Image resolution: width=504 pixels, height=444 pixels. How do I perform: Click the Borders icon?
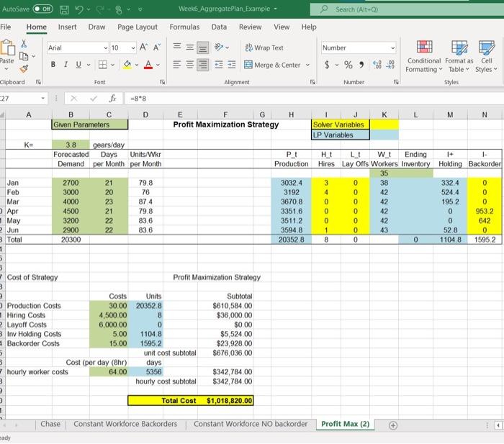[x=102, y=65]
